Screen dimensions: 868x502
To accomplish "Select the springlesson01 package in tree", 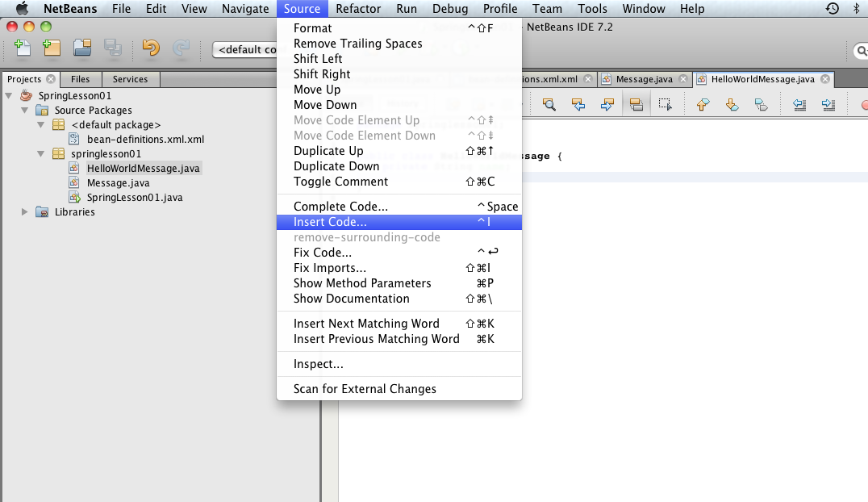I will [106, 153].
